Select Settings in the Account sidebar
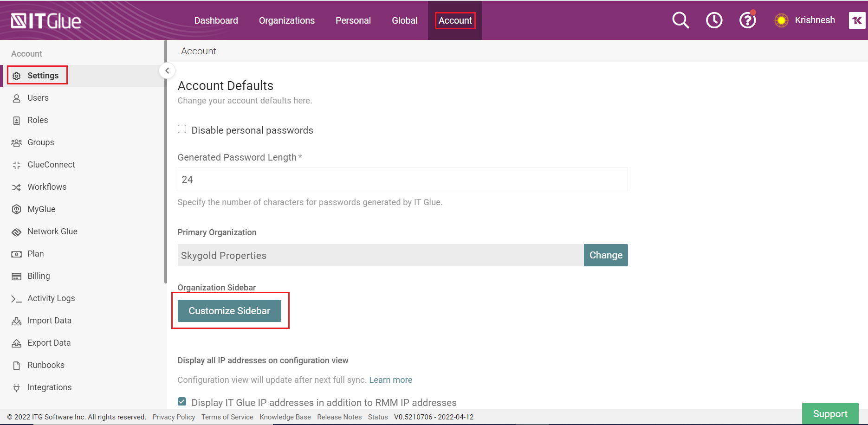The image size is (868, 425). (43, 76)
